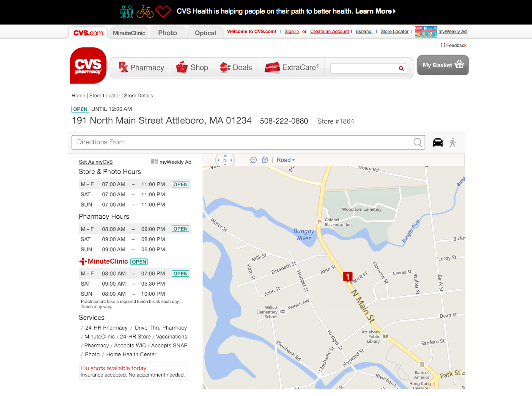Zoom in the map

click(265, 160)
